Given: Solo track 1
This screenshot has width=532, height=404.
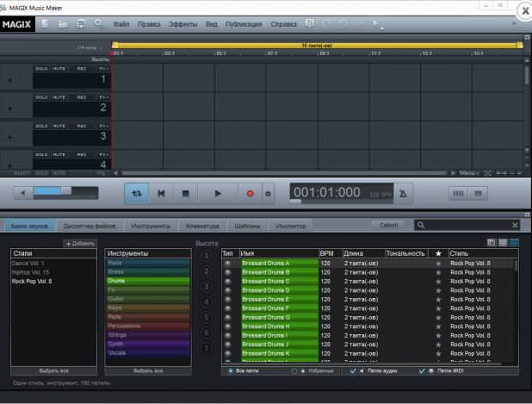Looking at the screenshot, I should pos(41,69).
